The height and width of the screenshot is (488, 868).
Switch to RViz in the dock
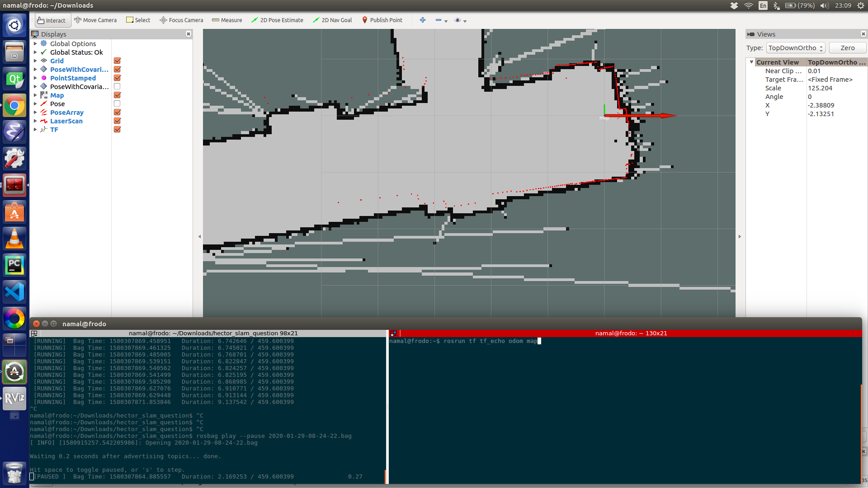[14, 398]
